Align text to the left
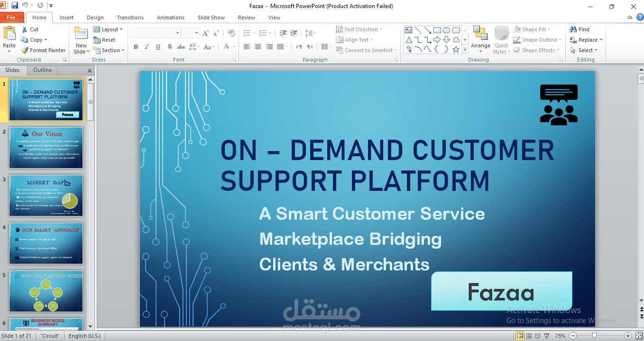 pyautogui.click(x=247, y=47)
